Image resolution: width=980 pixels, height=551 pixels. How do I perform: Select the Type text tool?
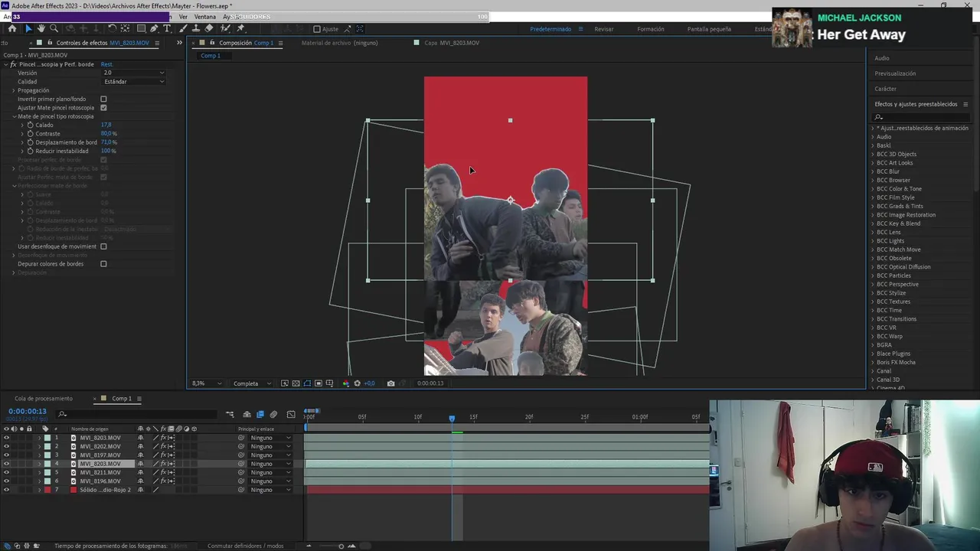167,28
